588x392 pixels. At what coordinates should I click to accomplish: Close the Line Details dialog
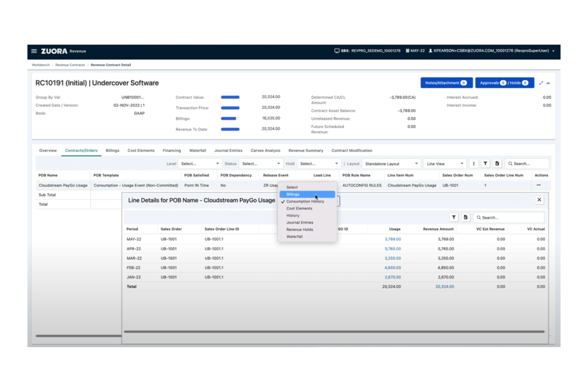[x=539, y=200]
